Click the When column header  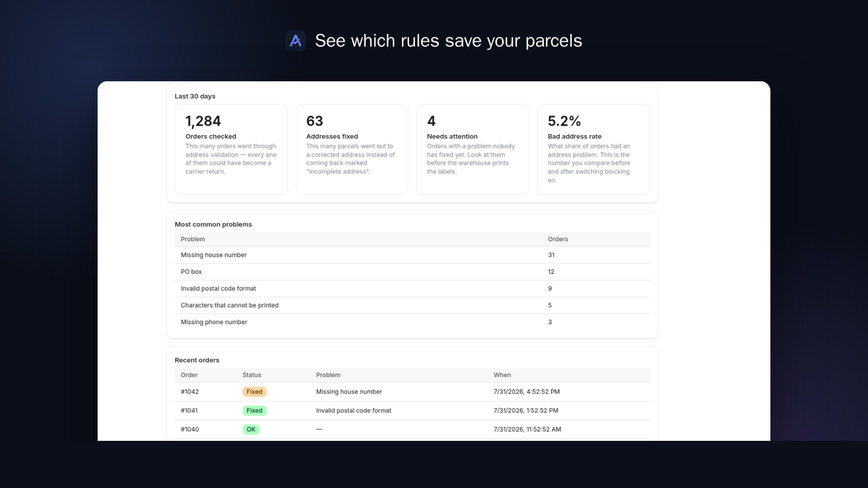[x=502, y=375]
